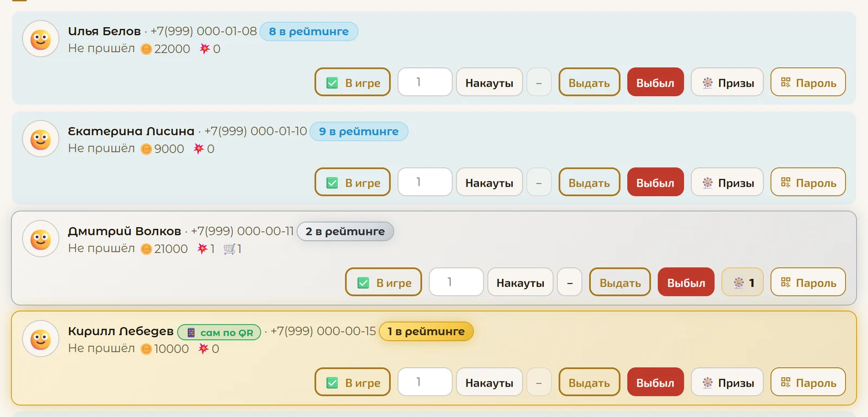Click Екатерина Лисина's smiley avatar

pos(41,139)
